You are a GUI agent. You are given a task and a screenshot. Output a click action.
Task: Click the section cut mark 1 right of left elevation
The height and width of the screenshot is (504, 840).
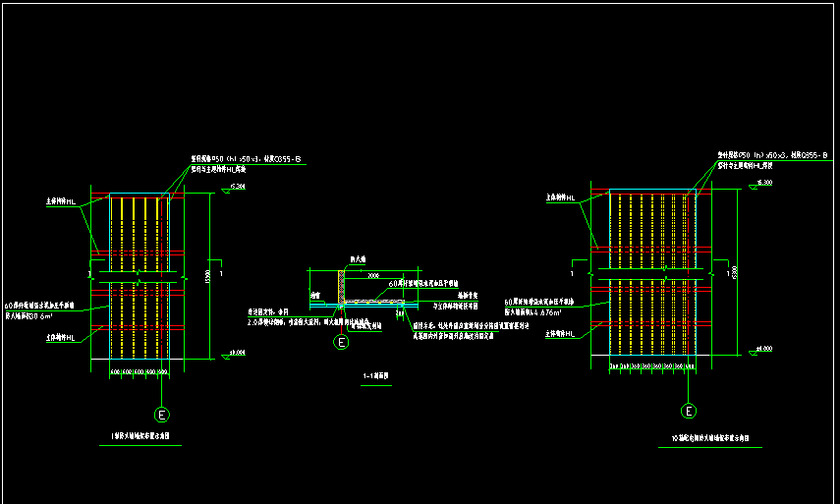pyautogui.click(x=220, y=274)
